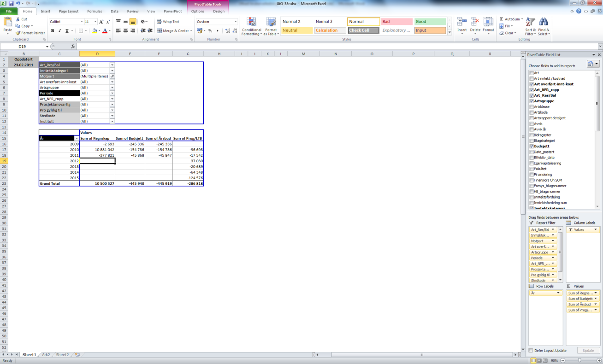Apply the Bad cell style

coord(396,22)
